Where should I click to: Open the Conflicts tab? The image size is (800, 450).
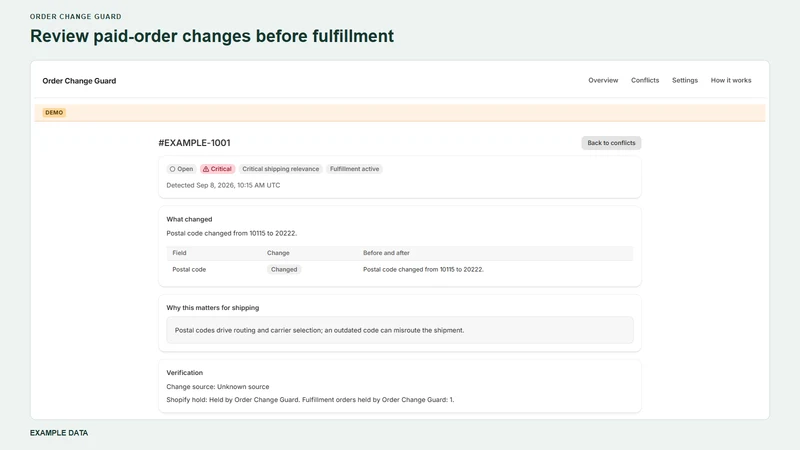[x=644, y=80]
